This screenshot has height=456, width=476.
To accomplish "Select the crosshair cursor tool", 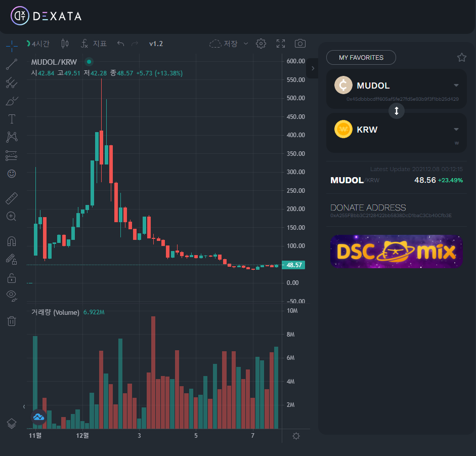I will point(12,46).
